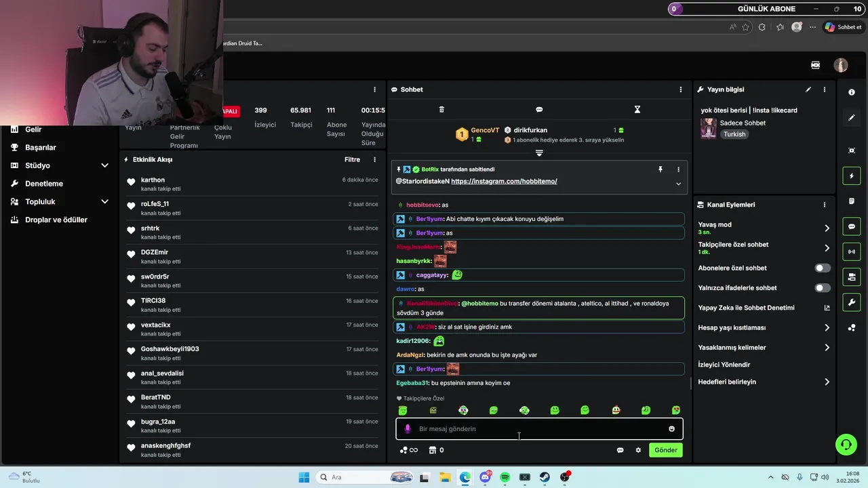Open Kanal Eylemleri panel options menu
Viewport: 868px width, 488px height.
825,205
